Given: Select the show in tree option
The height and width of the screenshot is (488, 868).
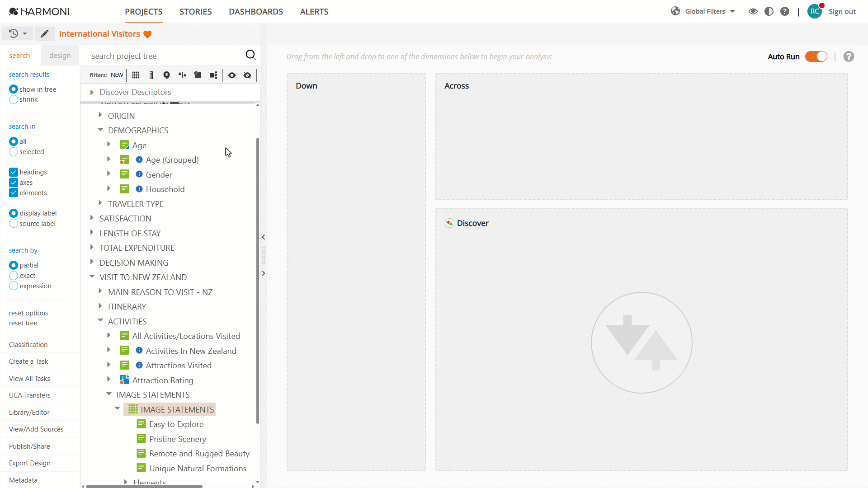Looking at the screenshot, I should (x=14, y=89).
